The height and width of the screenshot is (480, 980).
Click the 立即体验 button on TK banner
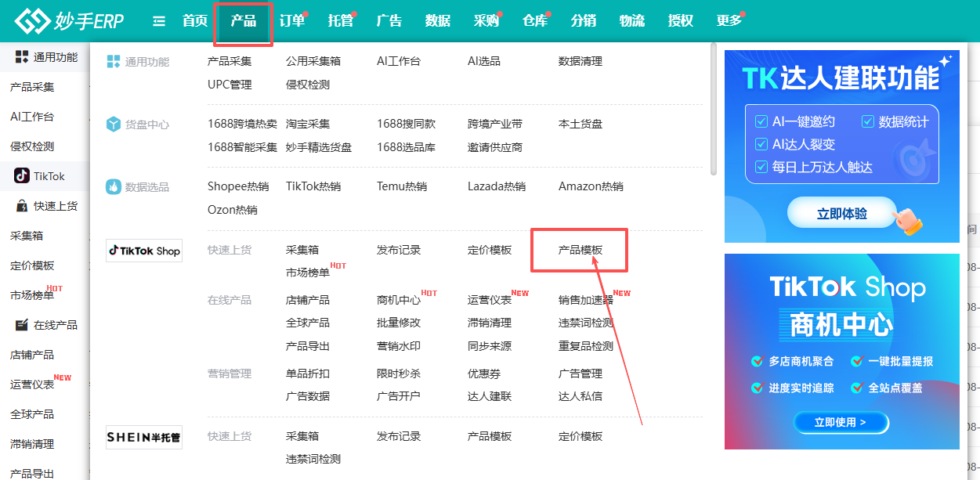point(842,214)
